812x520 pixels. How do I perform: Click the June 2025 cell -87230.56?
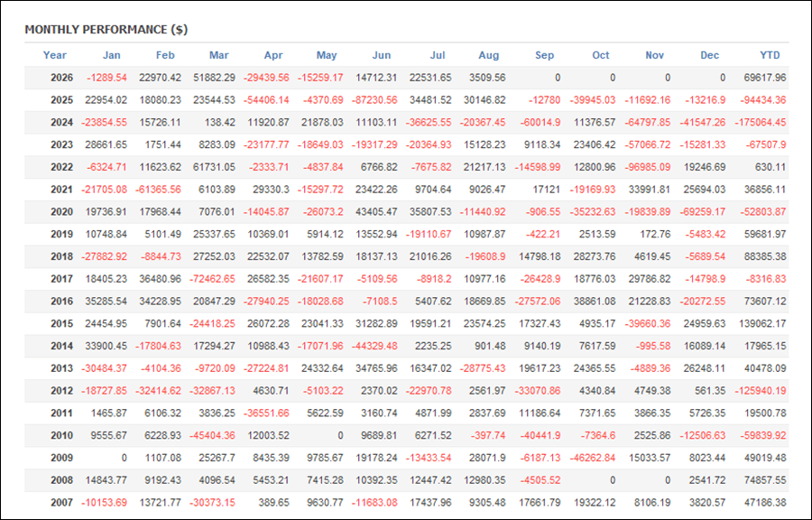[374, 100]
